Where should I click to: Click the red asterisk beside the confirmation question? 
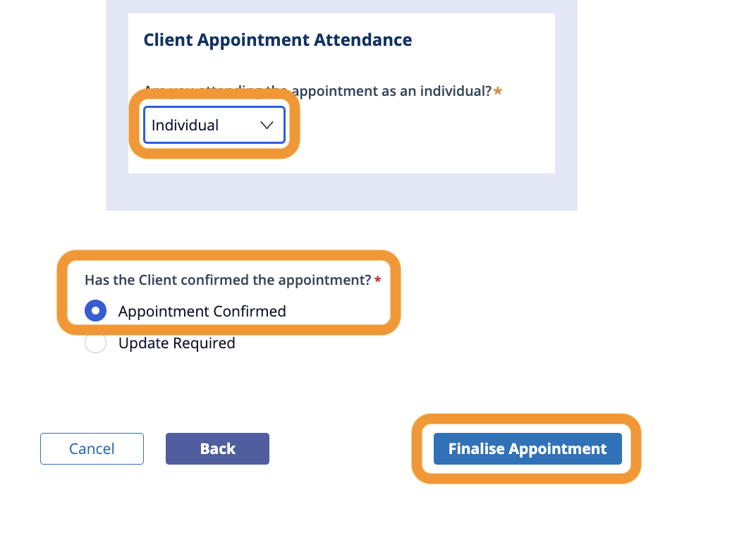378,281
